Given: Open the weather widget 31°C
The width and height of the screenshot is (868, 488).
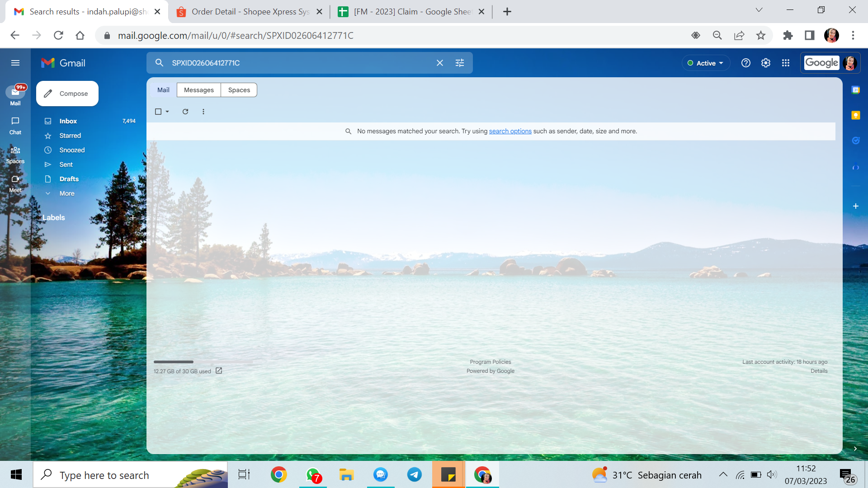Looking at the screenshot, I should coord(646,474).
